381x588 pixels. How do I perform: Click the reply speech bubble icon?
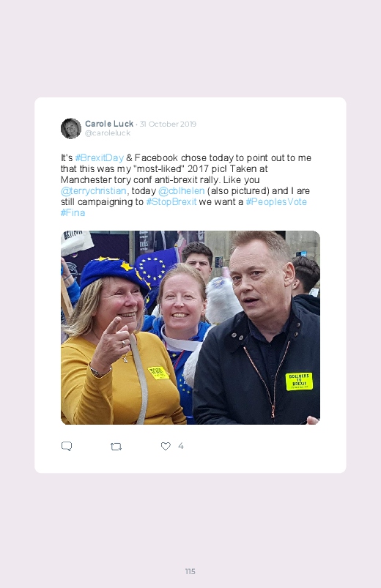coord(67,446)
